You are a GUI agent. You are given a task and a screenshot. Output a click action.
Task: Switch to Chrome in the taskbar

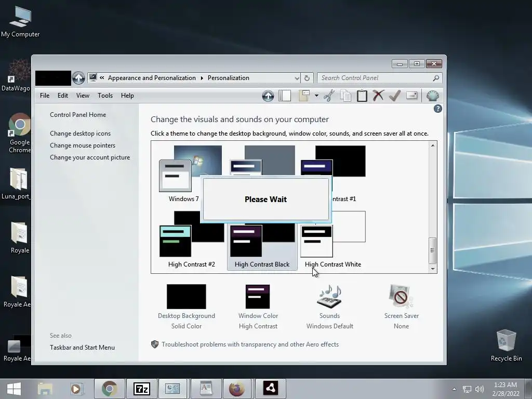pyautogui.click(x=109, y=389)
